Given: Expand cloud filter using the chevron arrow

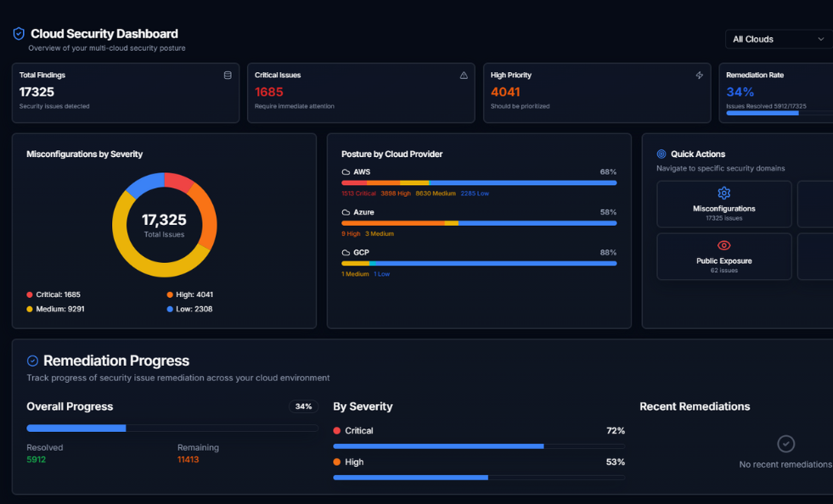Looking at the screenshot, I should 821,39.
